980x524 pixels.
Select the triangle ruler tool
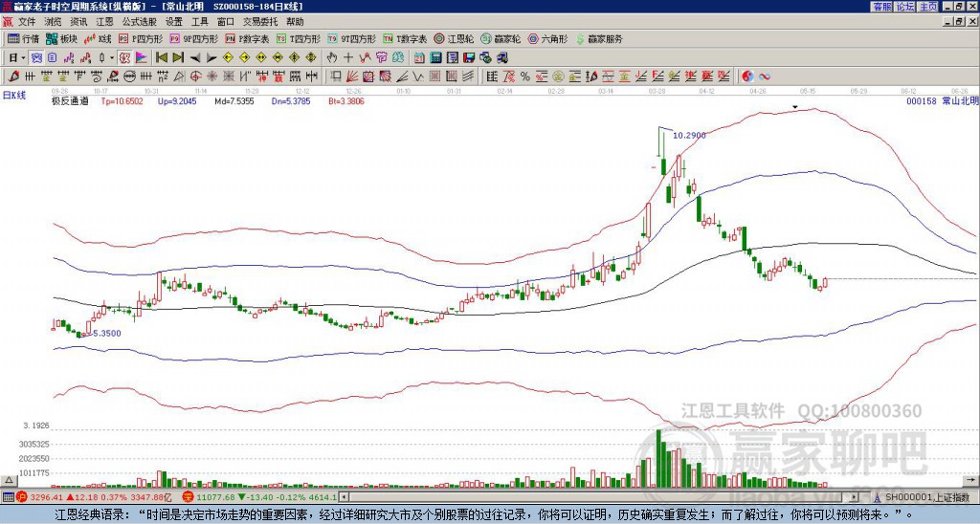point(179,76)
